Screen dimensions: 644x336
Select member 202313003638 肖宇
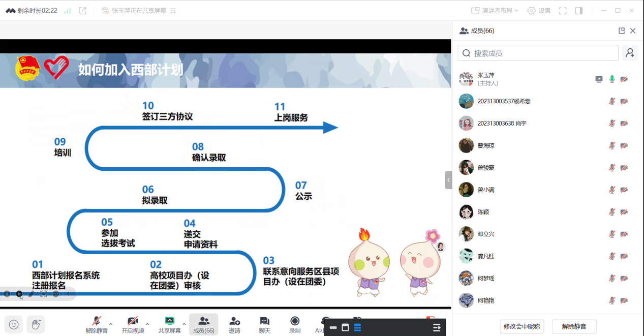point(548,123)
